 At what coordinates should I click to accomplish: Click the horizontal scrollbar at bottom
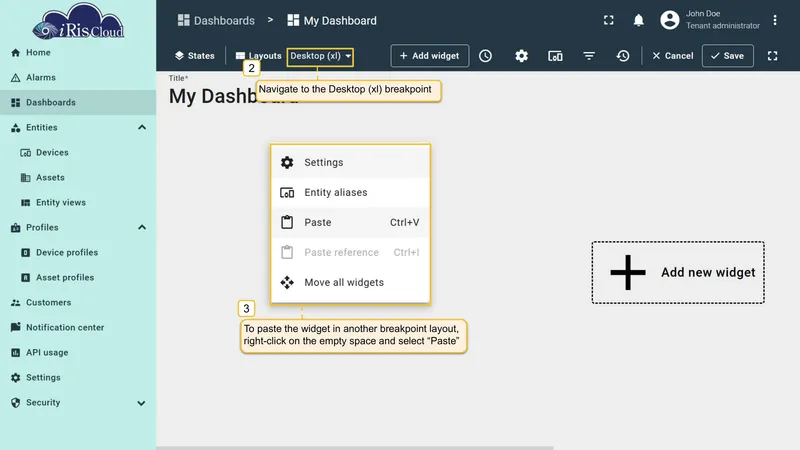coord(355,448)
